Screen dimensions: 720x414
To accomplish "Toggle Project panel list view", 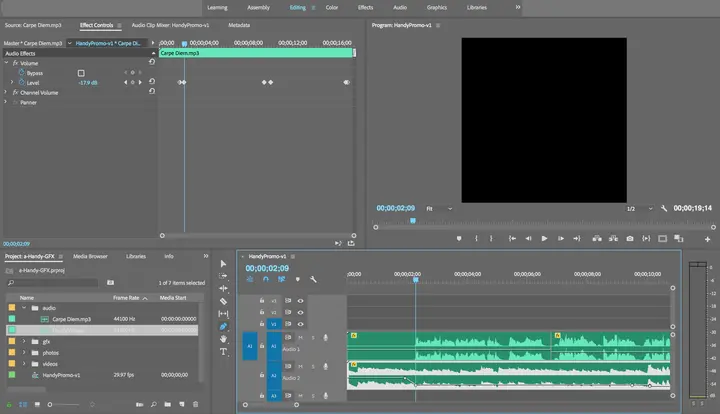I will (23, 404).
